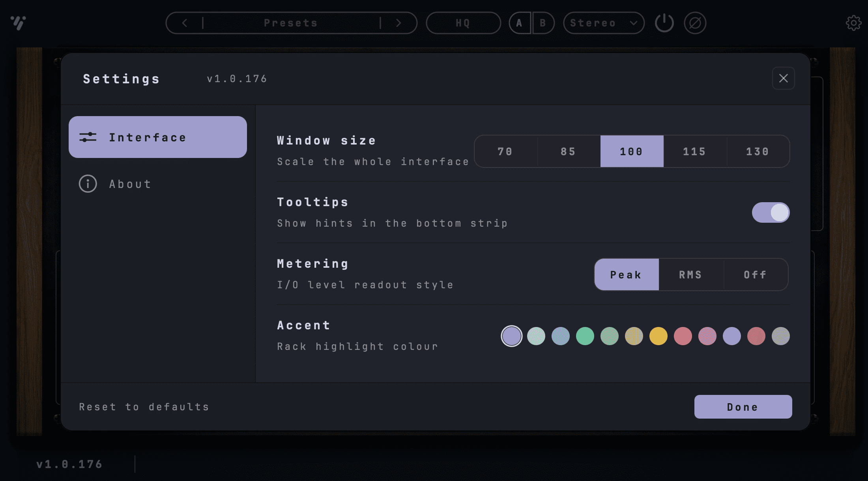The image size is (868, 481).
Task: Set window size to 70
Action: tap(506, 151)
